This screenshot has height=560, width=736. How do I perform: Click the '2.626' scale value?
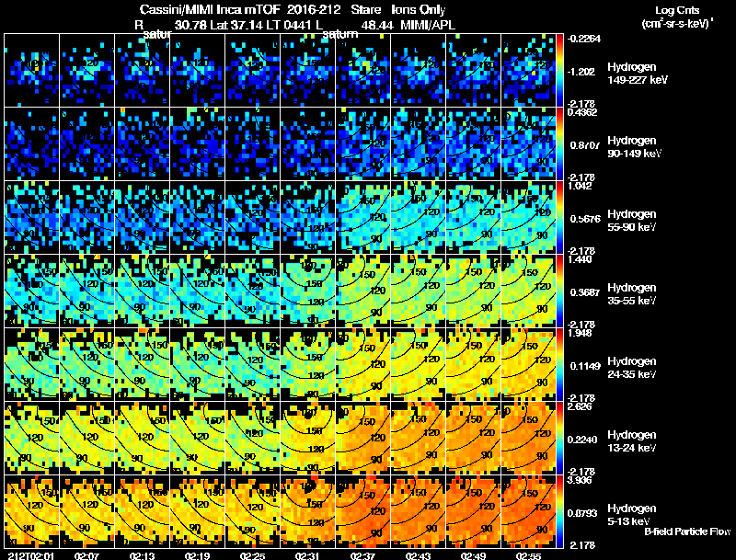point(580,406)
